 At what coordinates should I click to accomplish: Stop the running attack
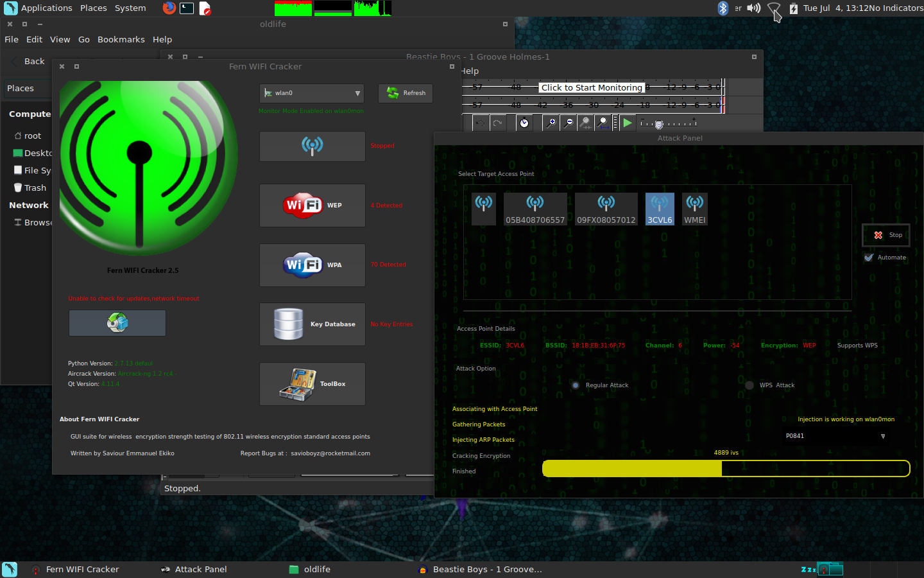pos(886,235)
